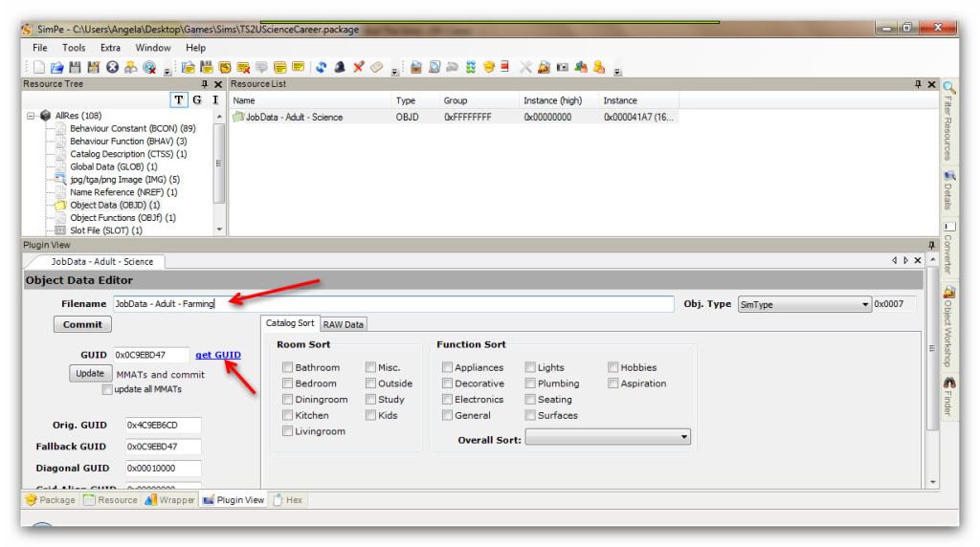
Task: Open the Tools menu
Action: 74,48
